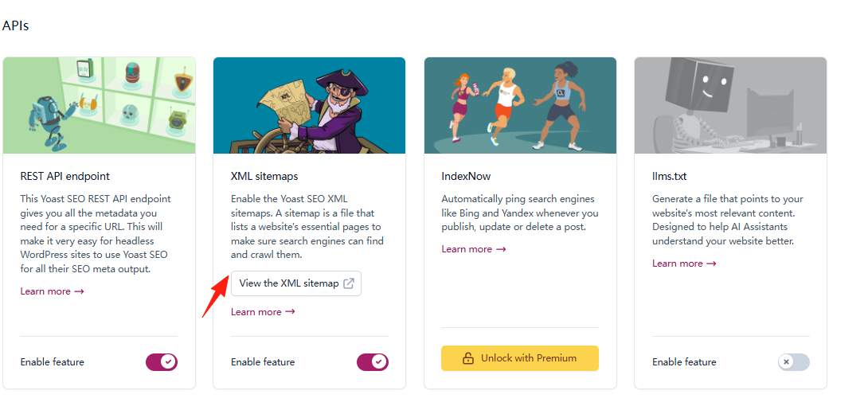Click the IndexNow card heading
The width and height of the screenshot is (868, 406).
pos(466,176)
